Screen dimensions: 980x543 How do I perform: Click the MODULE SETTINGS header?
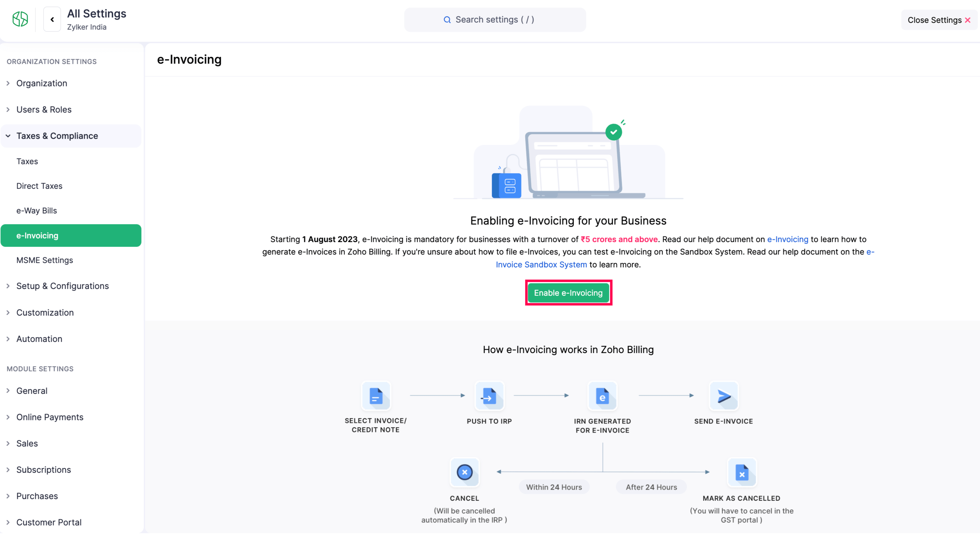(x=40, y=369)
